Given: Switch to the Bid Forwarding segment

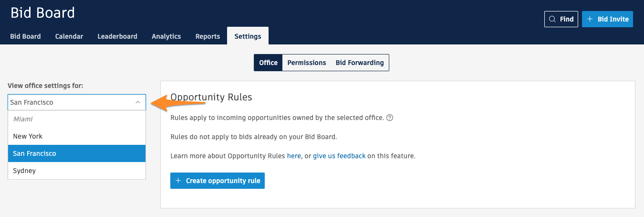Looking at the screenshot, I should (x=360, y=63).
